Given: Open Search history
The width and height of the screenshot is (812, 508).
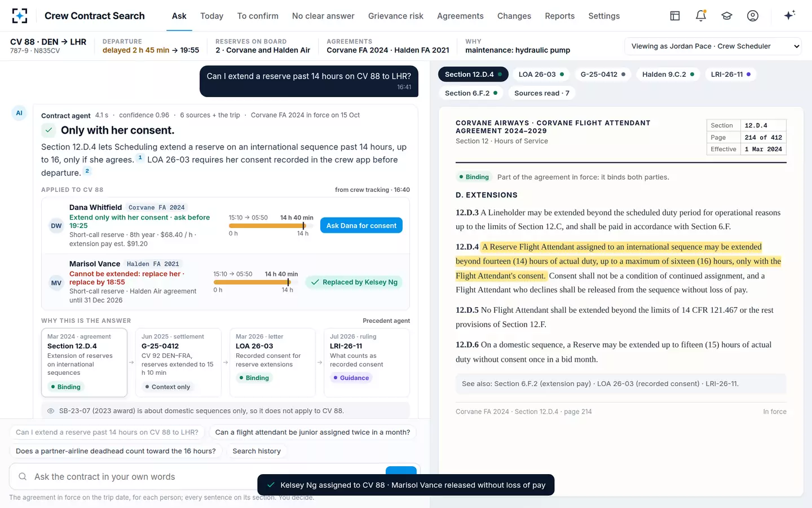Looking at the screenshot, I should point(257,451).
